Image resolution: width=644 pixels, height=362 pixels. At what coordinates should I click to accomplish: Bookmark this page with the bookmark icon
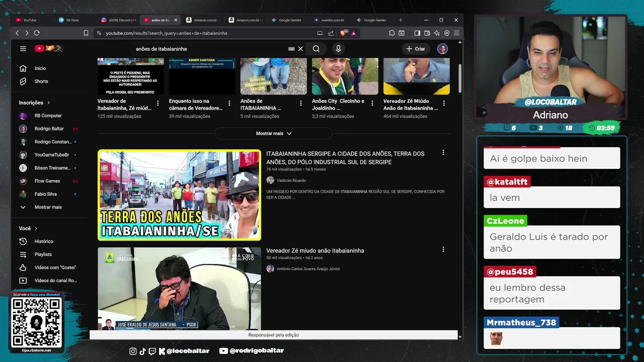pos(86,33)
